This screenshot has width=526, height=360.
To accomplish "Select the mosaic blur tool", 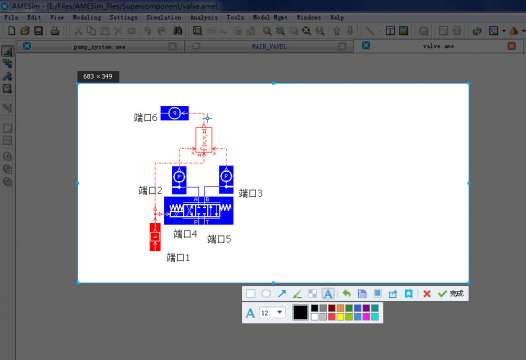I will pos(313,294).
